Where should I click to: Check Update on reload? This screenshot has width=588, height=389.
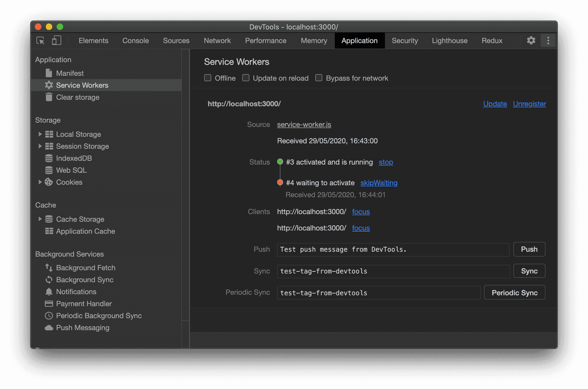(245, 78)
